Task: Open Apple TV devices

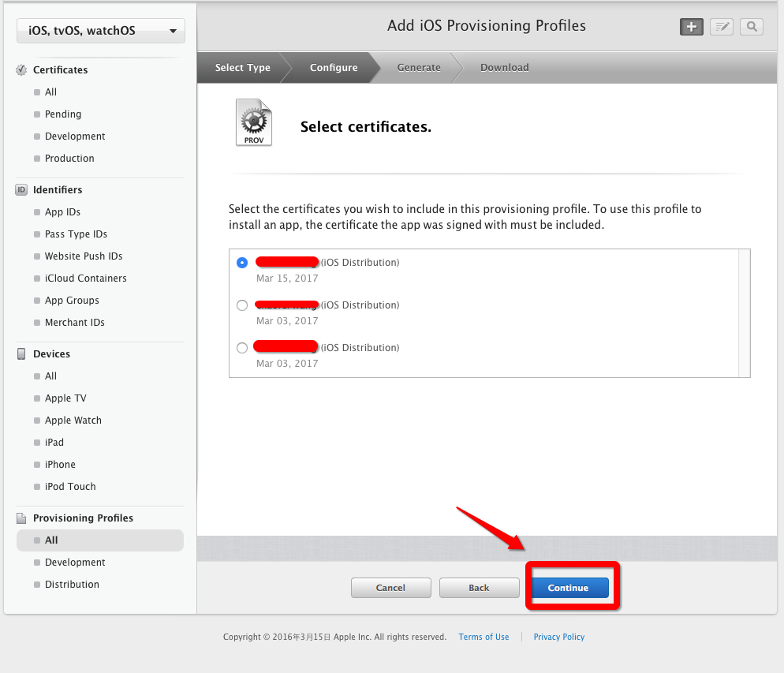Action: click(65, 398)
